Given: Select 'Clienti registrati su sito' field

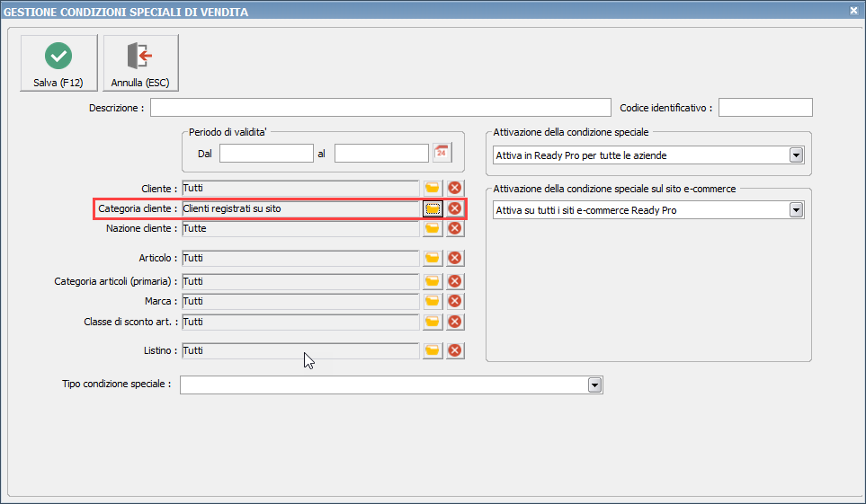Looking at the screenshot, I should click(x=300, y=208).
